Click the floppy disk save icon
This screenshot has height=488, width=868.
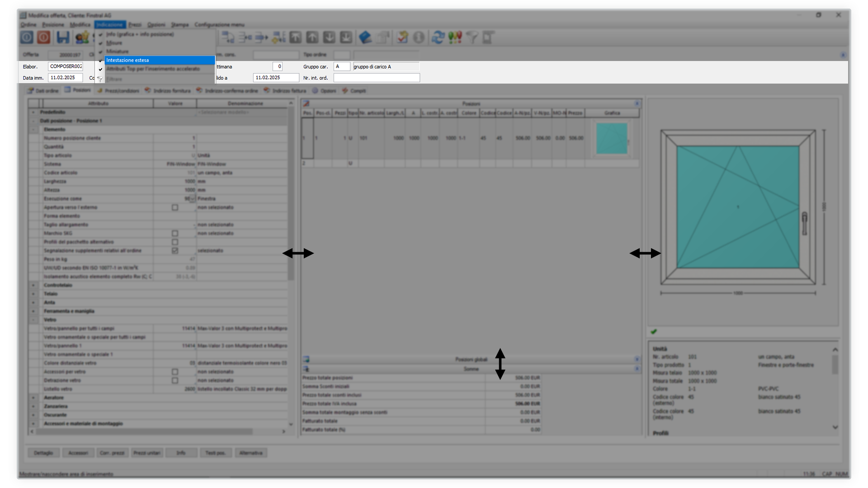point(63,37)
